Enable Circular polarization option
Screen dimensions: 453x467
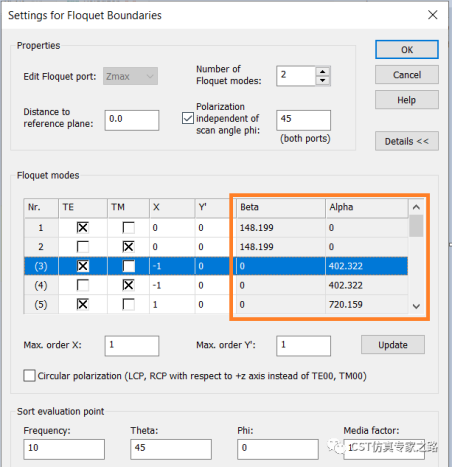click(29, 376)
